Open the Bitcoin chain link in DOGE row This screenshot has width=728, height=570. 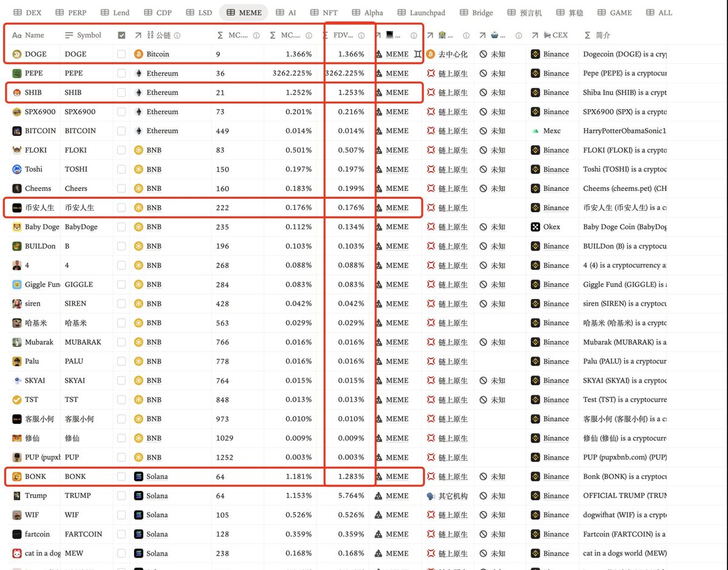point(158,54)
